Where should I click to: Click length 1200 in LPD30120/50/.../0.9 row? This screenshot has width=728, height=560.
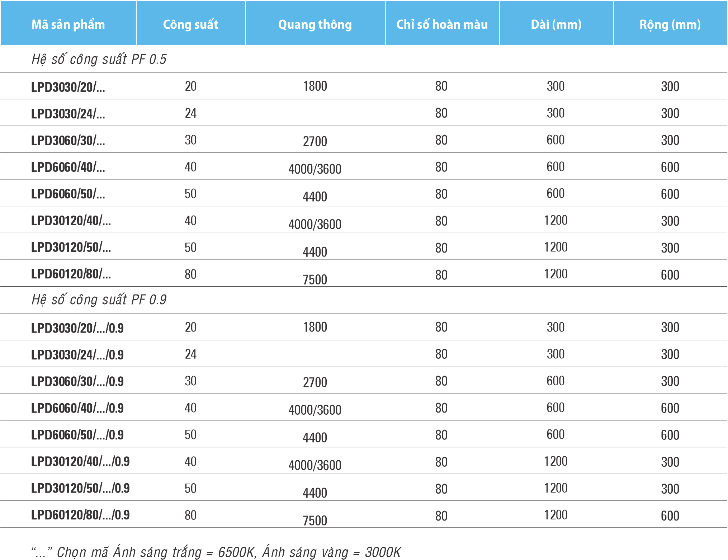tap(556, 488)
